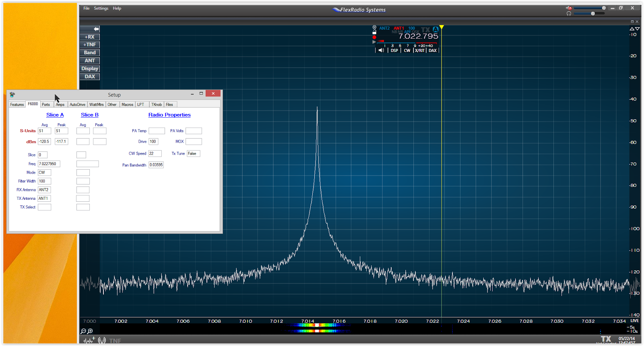The height and width of the screenshot is (346, 644).
Task: Zoom out panadapter with minus magnifier
Action: 83,331
